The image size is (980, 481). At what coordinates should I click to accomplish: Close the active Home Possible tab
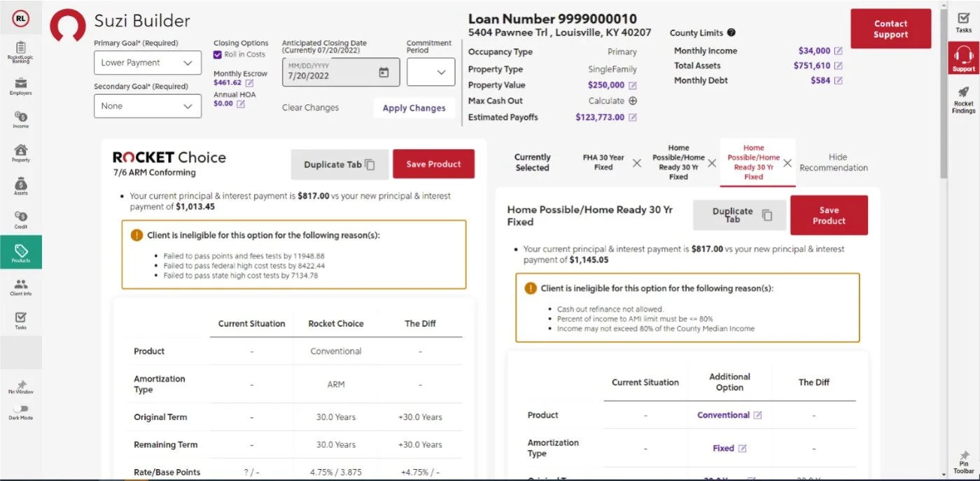pyautogui.click(x=787, y=163)
